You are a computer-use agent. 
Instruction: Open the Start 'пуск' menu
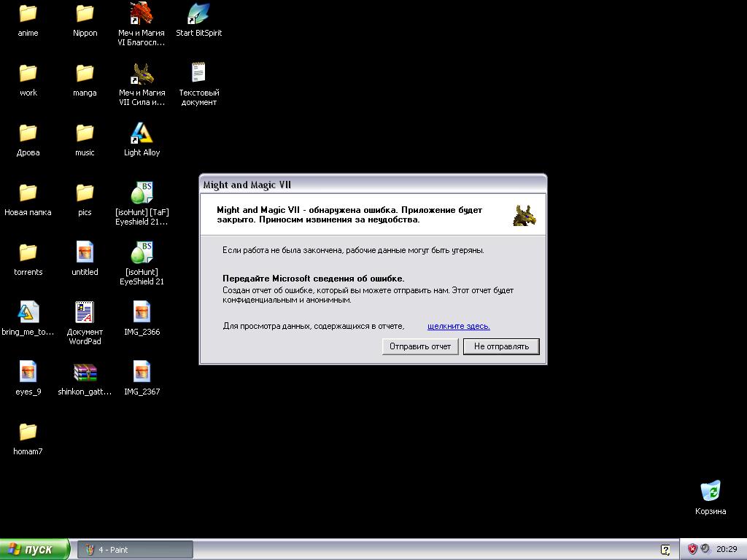(x=35, y=549)
